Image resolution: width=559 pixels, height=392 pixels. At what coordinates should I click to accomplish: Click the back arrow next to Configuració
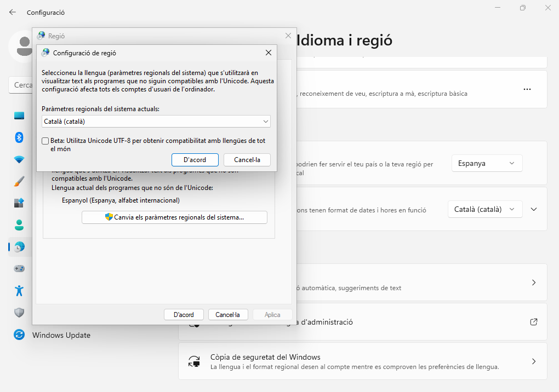point(13,12)
